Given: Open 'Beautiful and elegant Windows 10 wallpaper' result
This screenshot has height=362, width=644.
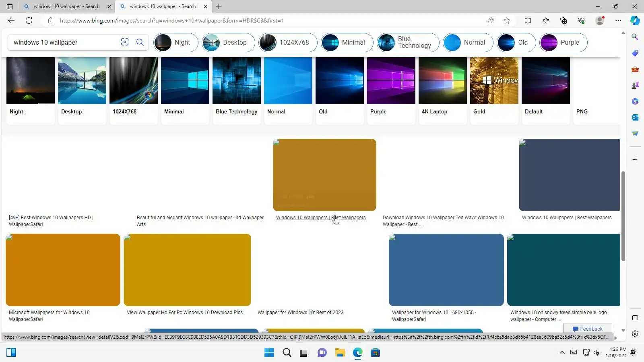Looking at the screenshot, I should click(200, 221).
